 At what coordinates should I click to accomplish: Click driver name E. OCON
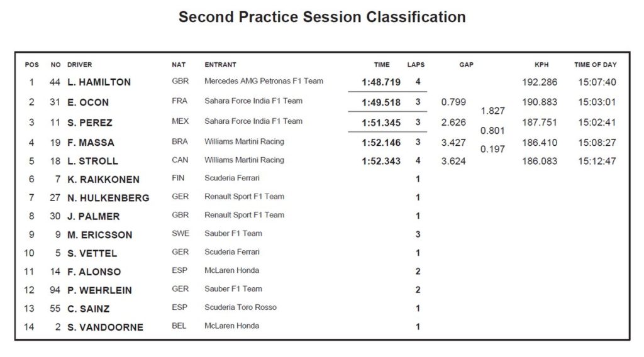(x=88, y=102)
